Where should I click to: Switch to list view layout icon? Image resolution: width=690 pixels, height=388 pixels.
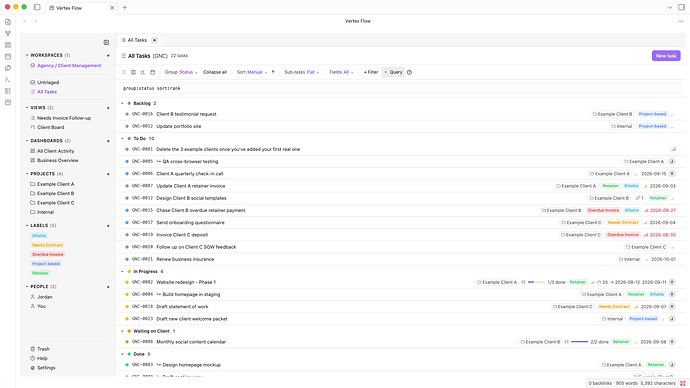click(x=124, y=72)
